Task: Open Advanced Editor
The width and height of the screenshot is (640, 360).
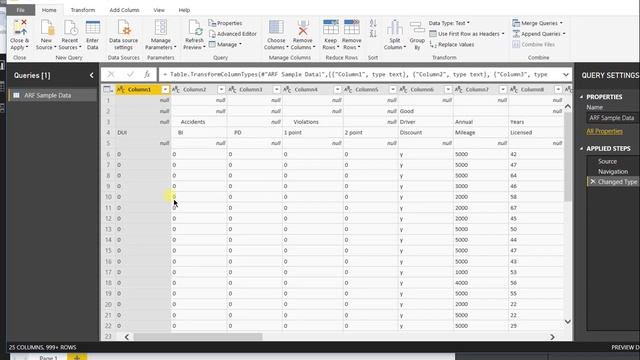Action: pos(232,34)
